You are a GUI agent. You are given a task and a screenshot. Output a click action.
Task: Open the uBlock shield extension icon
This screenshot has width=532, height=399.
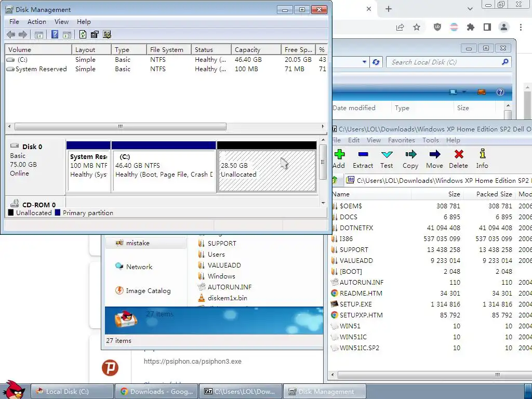coord(437,27)
